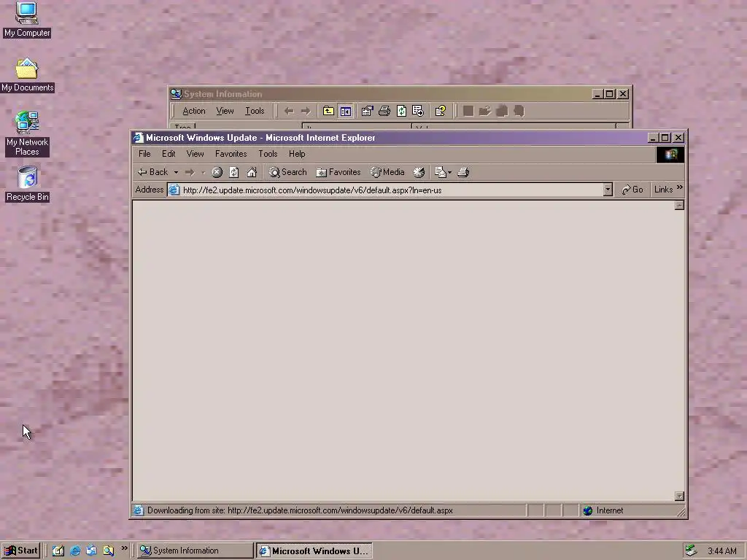Screen dimensions: 747x560
Task: Open the My Computer desktop icon
Action: 27,20
